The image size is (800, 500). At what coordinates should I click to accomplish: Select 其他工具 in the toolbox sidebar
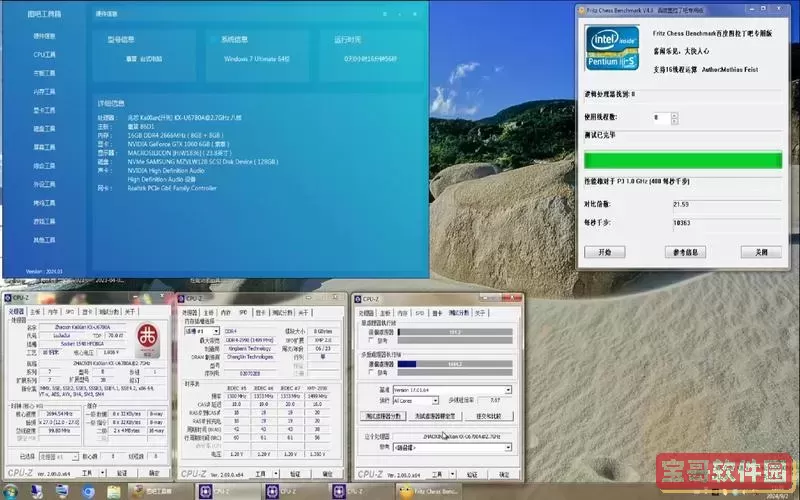pos(44,240)
